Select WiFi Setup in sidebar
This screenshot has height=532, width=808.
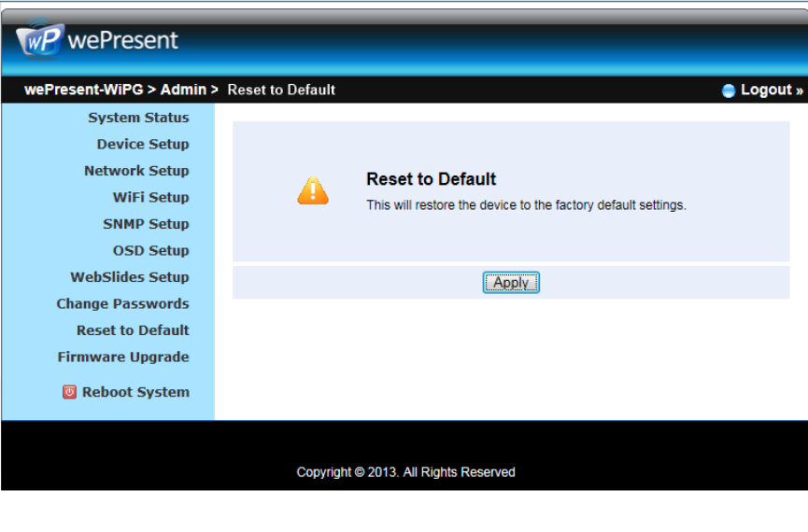(x=151, y=197)
